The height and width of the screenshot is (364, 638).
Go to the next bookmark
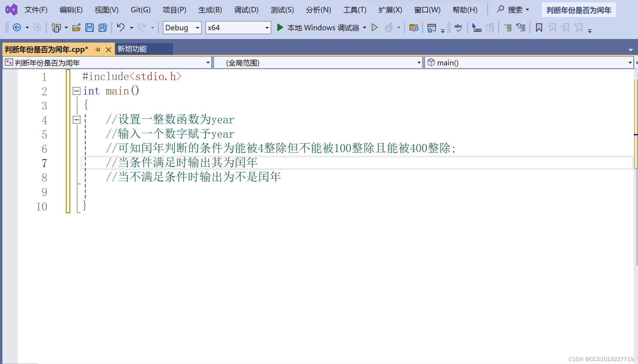click(565, 28)
